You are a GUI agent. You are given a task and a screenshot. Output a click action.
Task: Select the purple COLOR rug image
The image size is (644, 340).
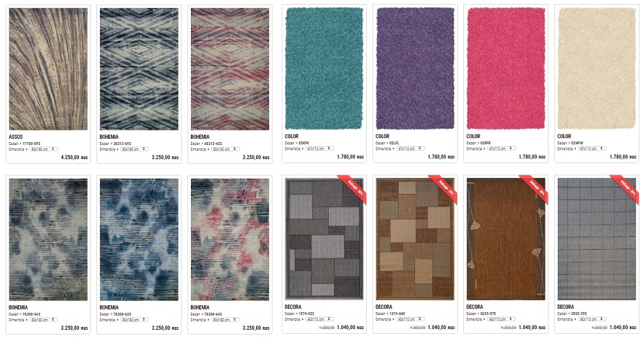point(415,69)
